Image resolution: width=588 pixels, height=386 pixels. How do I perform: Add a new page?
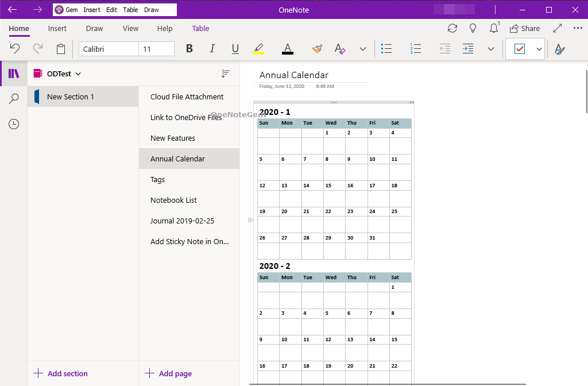pyautogui.click(x=168, y=373)
